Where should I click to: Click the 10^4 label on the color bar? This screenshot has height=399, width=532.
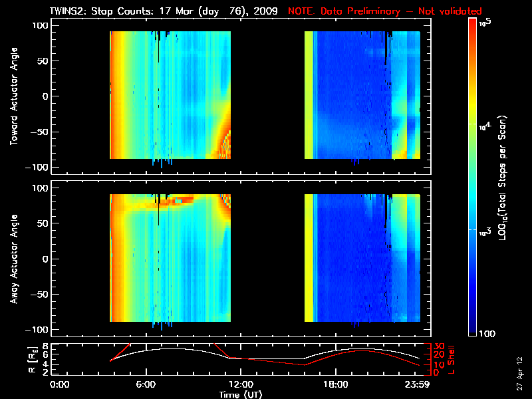click(x=485, y=126)
